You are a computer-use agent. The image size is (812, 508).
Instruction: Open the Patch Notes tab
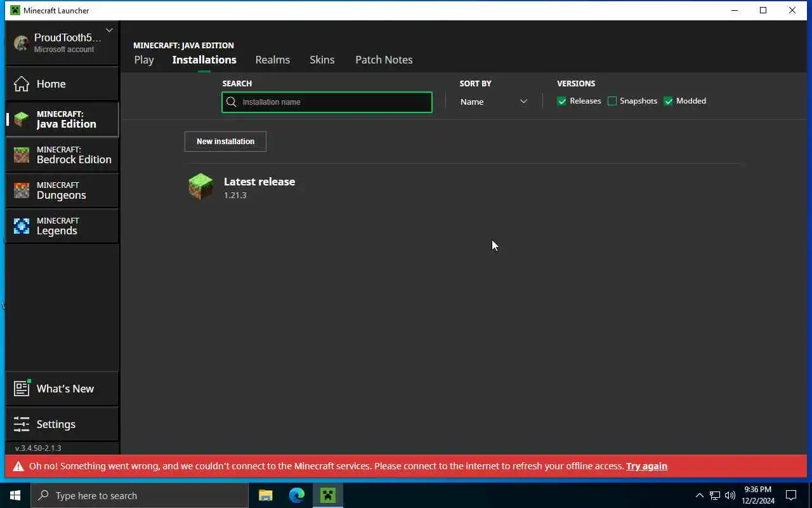coord(384,60)
